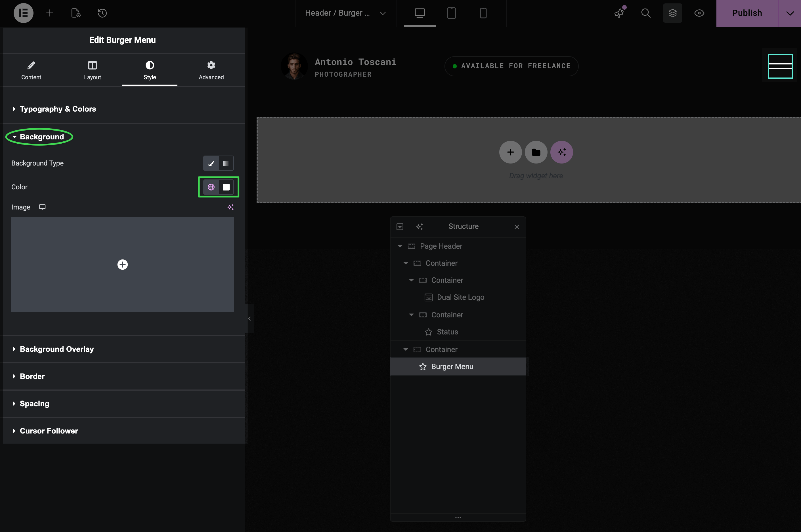Select gradient background type
Image resolution: width=801 pixels, height=532 pixels.
tap(226, 164)
